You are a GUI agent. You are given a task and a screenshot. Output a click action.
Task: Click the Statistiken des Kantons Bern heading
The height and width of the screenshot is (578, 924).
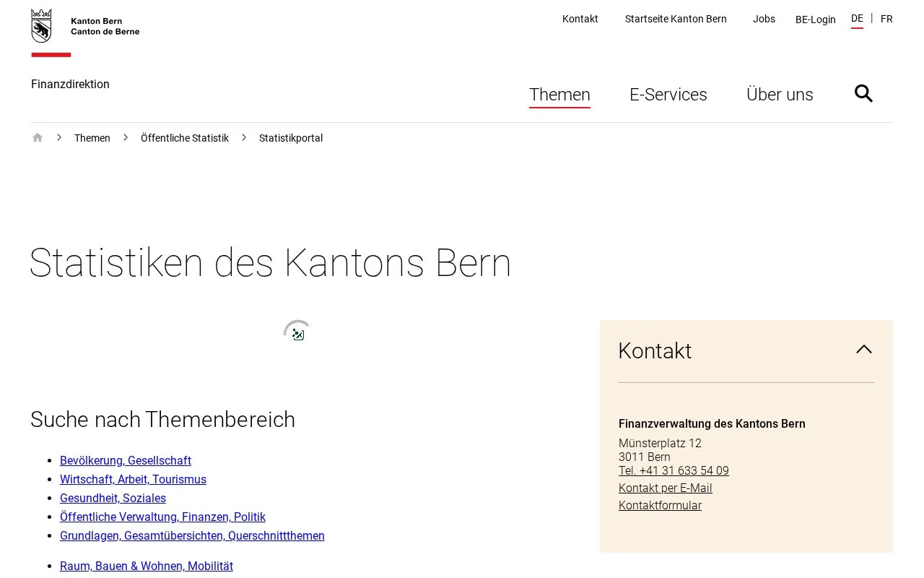[x=271, y=262]
